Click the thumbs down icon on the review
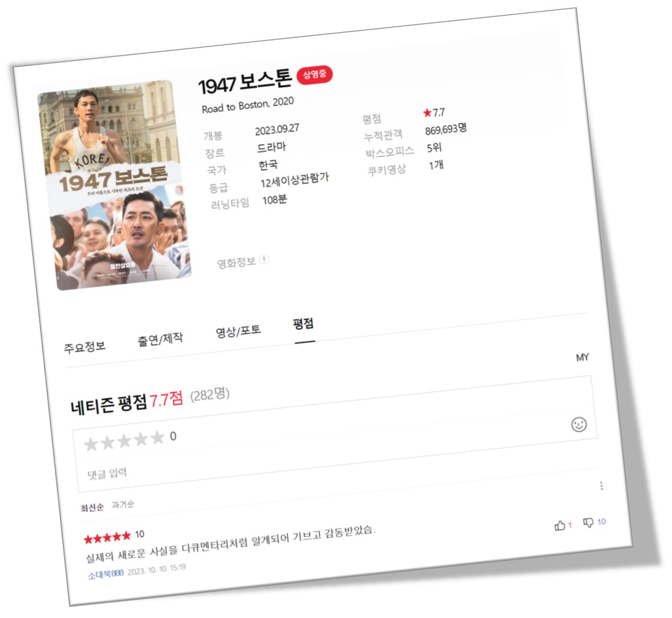Image resolution: width=672 pixels, height=618 pixels. [x=589, y=524]
